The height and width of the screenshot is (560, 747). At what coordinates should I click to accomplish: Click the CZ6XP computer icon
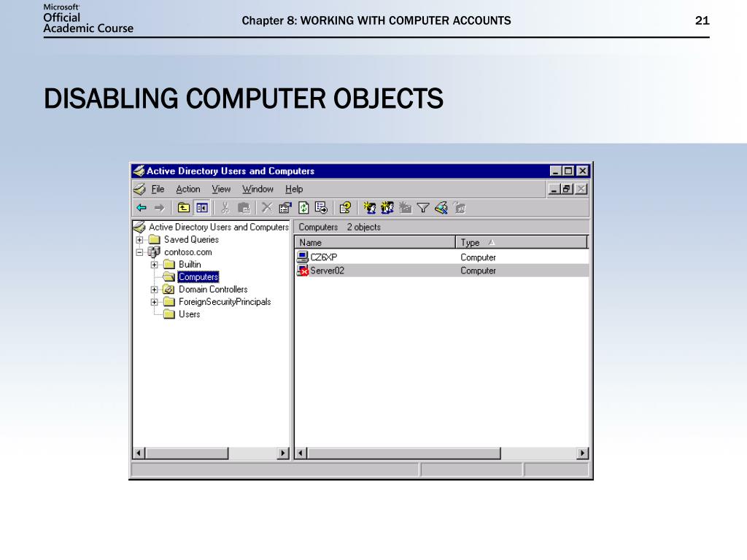click(x=303, y=257)
